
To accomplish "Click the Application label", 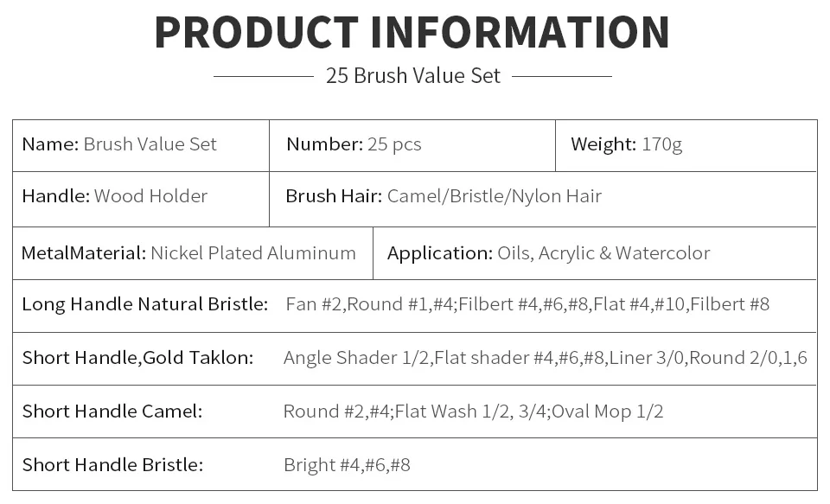I will pos(440,253).
